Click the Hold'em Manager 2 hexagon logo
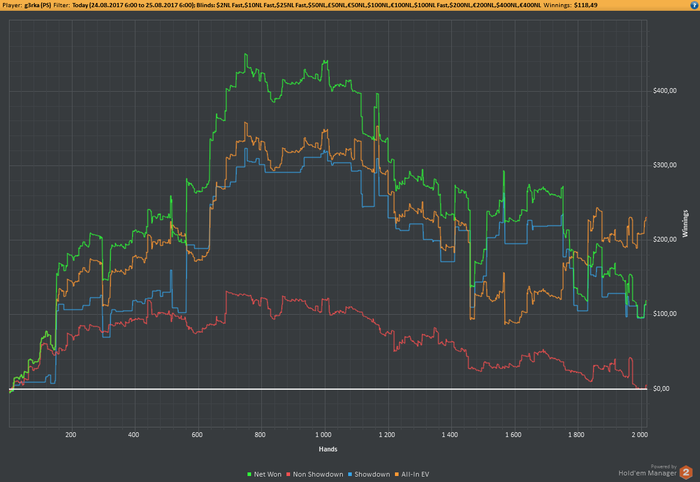Viewport: 700px width, 482px height. pyautogui.click(x=686, y=472)
